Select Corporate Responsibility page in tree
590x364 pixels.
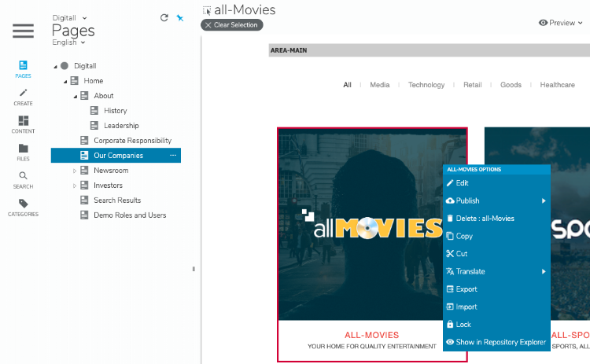(x=132, y=141)
